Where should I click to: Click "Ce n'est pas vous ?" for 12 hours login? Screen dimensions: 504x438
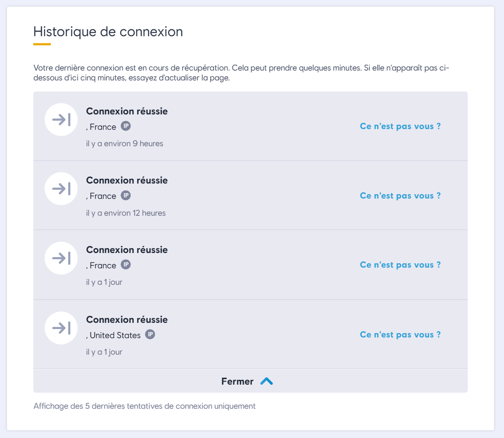(400, 196)
